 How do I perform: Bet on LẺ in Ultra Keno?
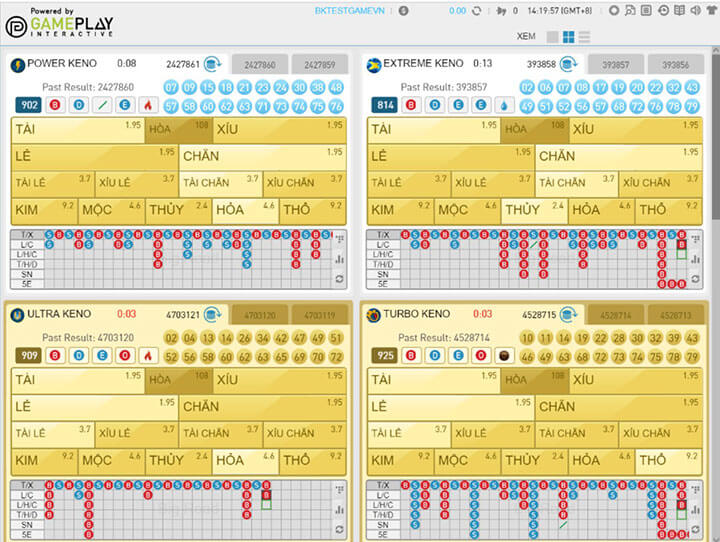tap(95, 407)
